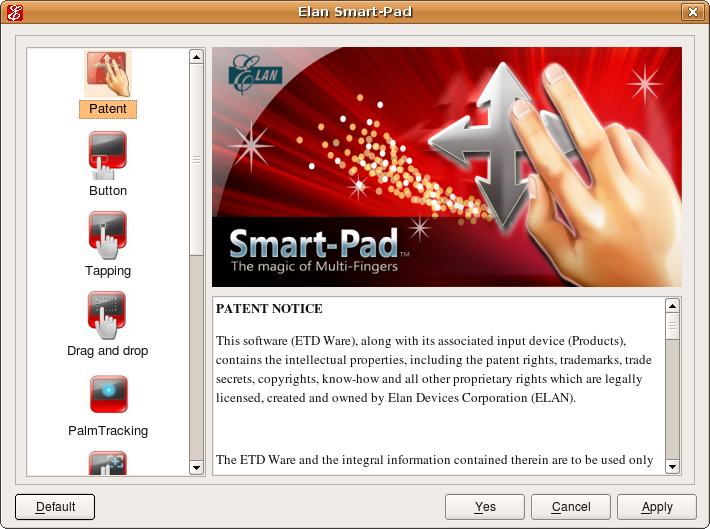Click the Tapping label text
The width and height of the screenshot is (710, 529).
pos(108,271)
